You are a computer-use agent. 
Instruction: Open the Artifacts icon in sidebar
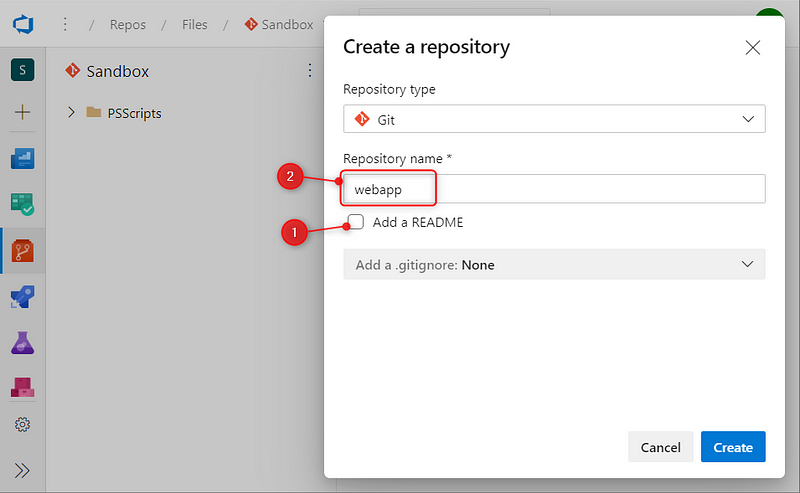[x=23, y=387]
